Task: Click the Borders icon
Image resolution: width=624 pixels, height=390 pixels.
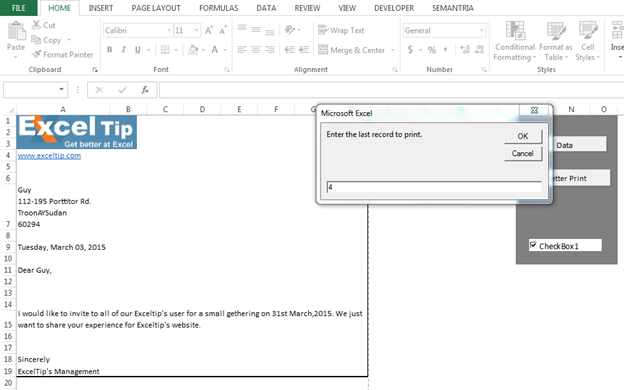Action: point(165,50)
